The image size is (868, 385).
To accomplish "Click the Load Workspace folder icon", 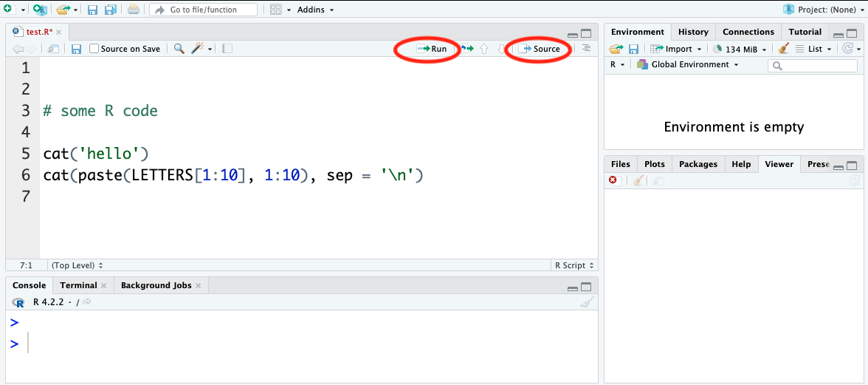I will point(616,49).
